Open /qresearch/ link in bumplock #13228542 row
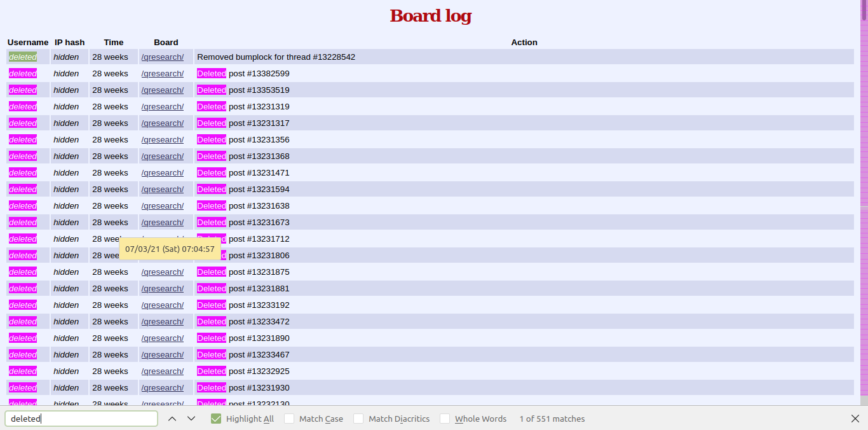Viewport: 868px width, 430px height. (163, 57)
